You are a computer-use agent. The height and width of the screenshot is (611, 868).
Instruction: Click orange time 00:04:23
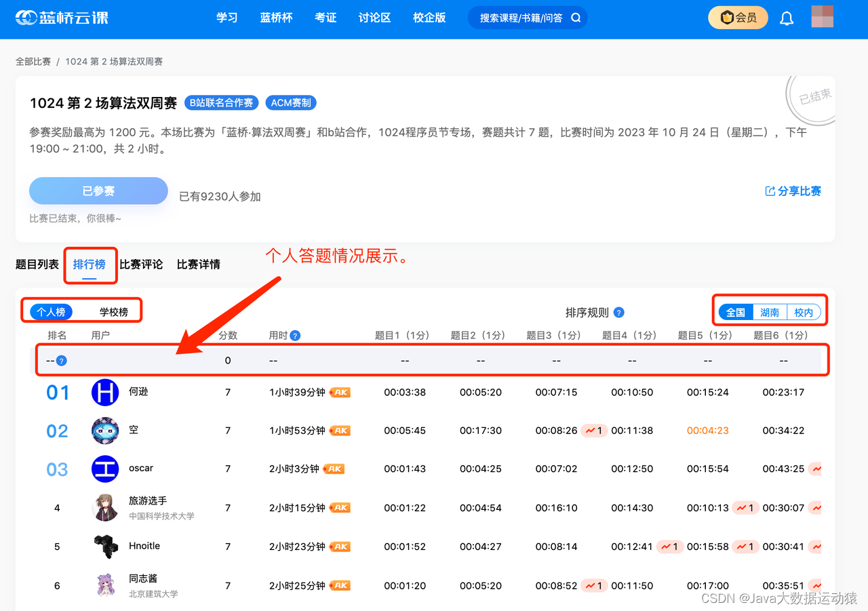pyautogui.click(x=707, y=431)
